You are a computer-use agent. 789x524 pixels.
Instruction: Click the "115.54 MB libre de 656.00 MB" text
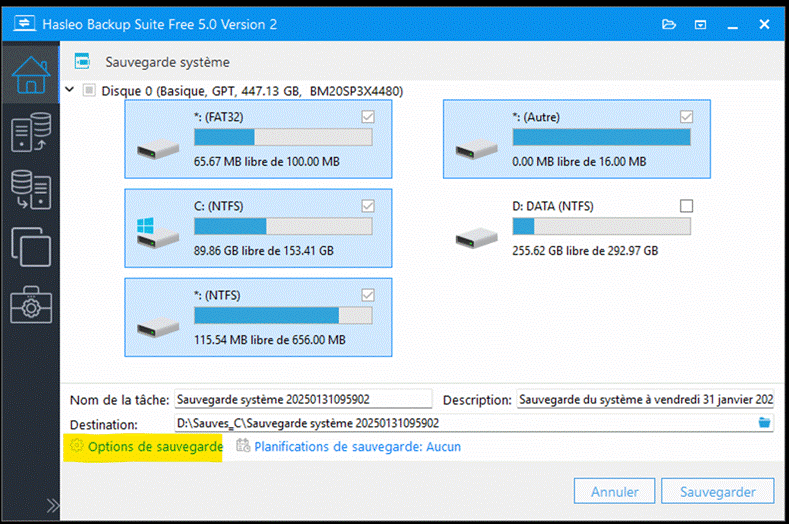(x=270, y=340)
